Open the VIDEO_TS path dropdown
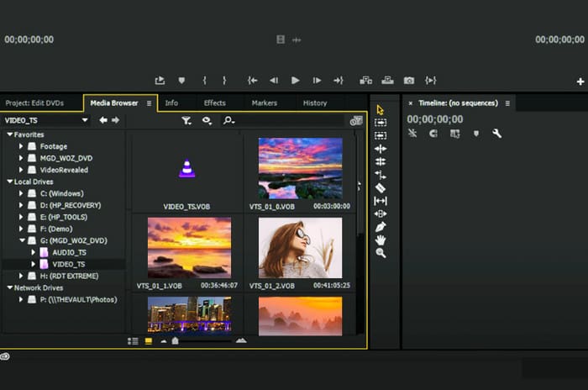 (x=85, y=120)
